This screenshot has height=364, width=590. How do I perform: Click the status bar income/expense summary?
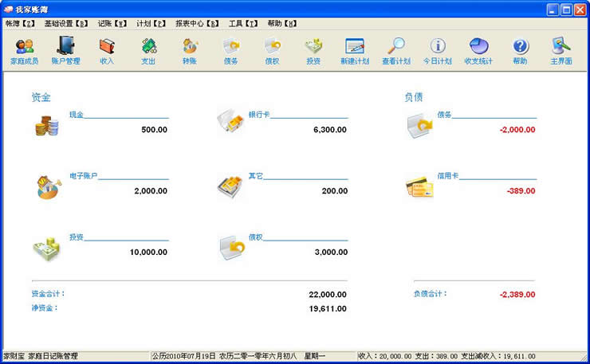(446, 356)
